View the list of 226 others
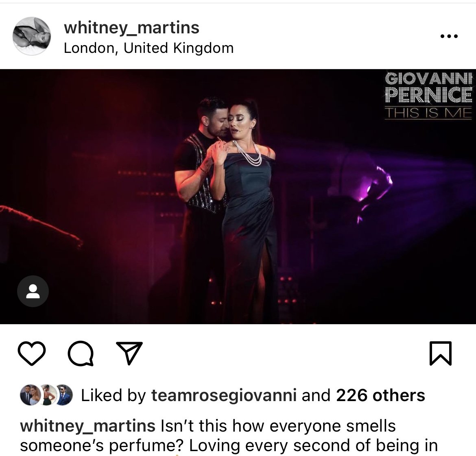 [x=380, y=395]
